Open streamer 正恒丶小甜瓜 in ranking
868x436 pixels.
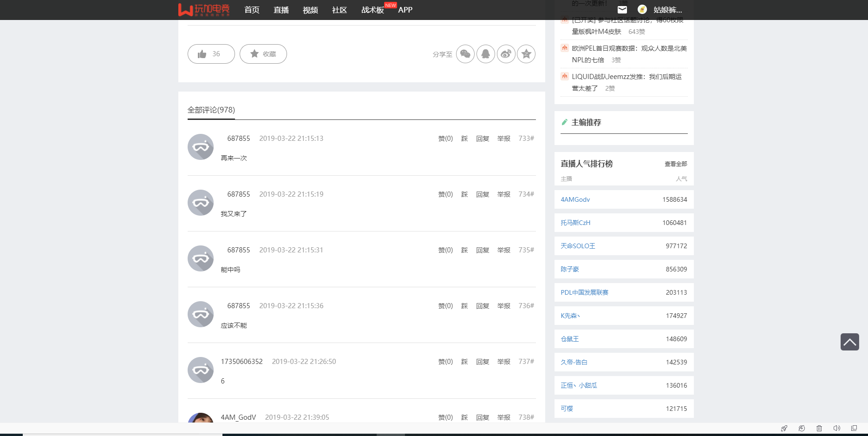click(x=579, y=385)
